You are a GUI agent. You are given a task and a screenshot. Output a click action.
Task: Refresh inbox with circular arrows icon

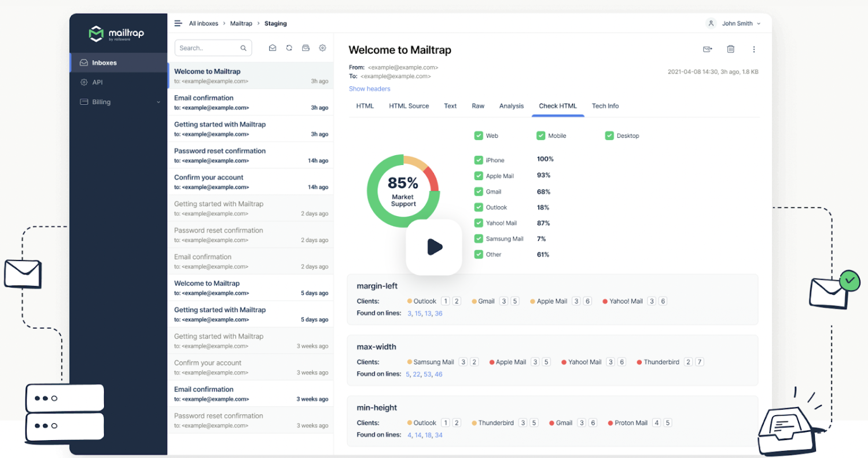[289, 48]
